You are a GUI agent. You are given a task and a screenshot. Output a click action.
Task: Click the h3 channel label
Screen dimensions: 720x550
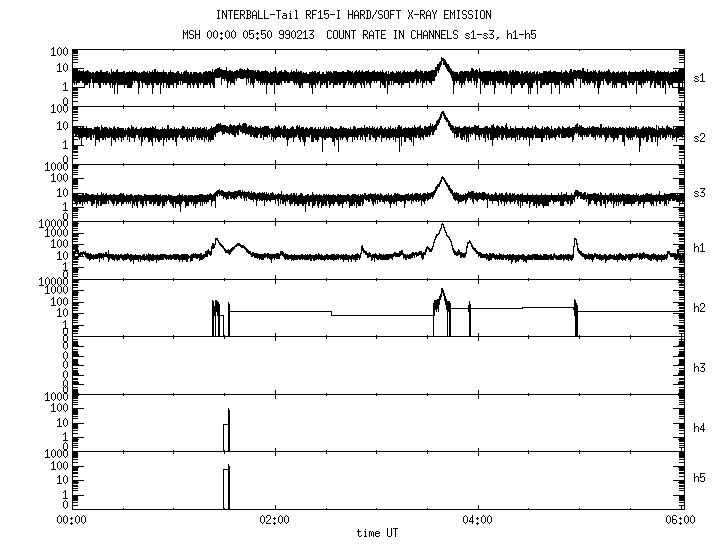699,368
